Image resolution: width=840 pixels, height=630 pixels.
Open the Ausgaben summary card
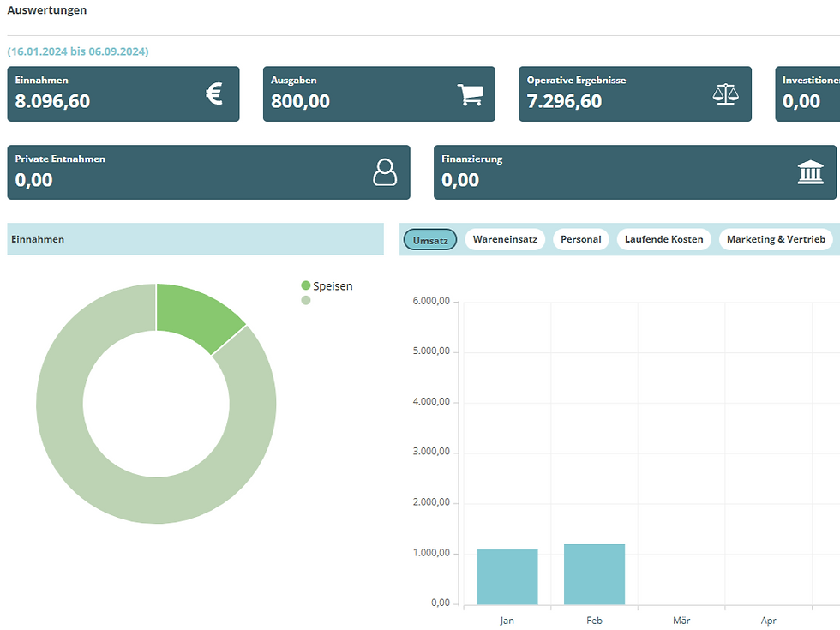tap(379, 93)
